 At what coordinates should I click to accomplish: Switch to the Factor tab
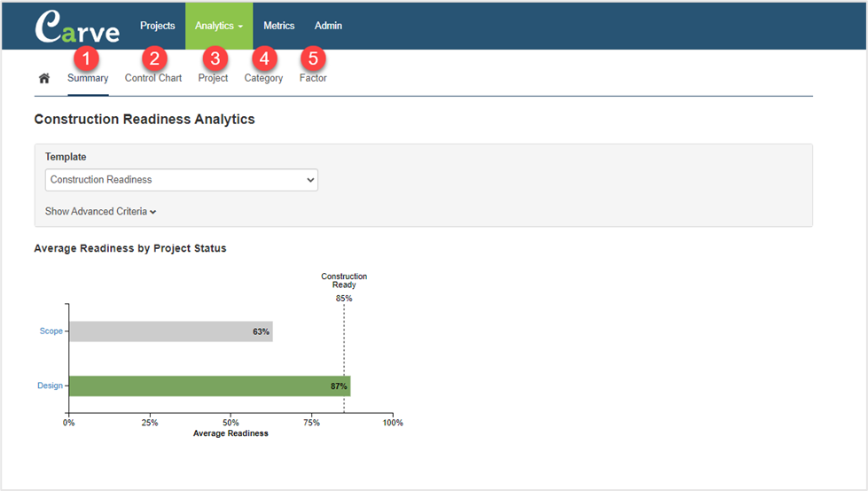tap(313, 78)
